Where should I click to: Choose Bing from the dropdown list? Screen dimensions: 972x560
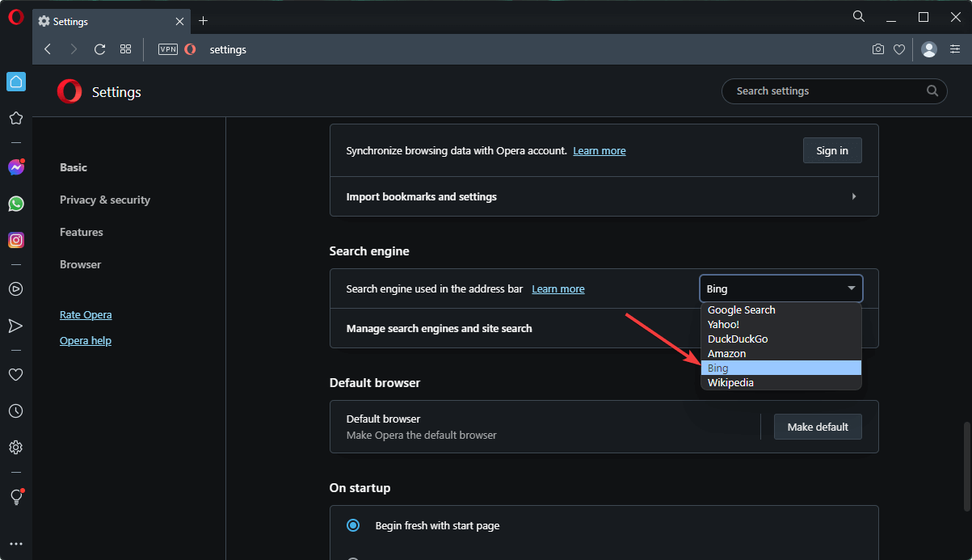pyautogui.click(x=781, y=368)
